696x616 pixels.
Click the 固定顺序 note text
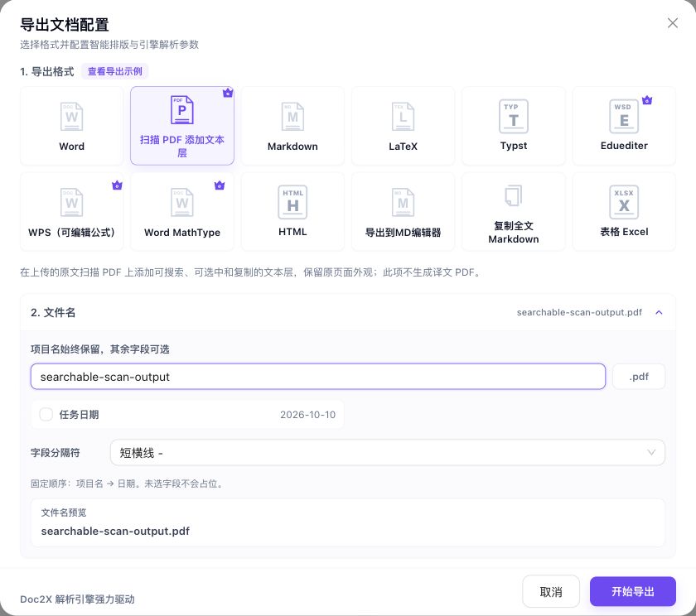pos(128,484)
